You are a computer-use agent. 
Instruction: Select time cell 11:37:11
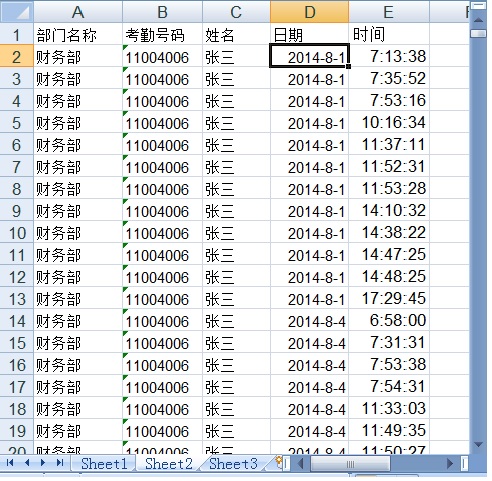(389, 144)
